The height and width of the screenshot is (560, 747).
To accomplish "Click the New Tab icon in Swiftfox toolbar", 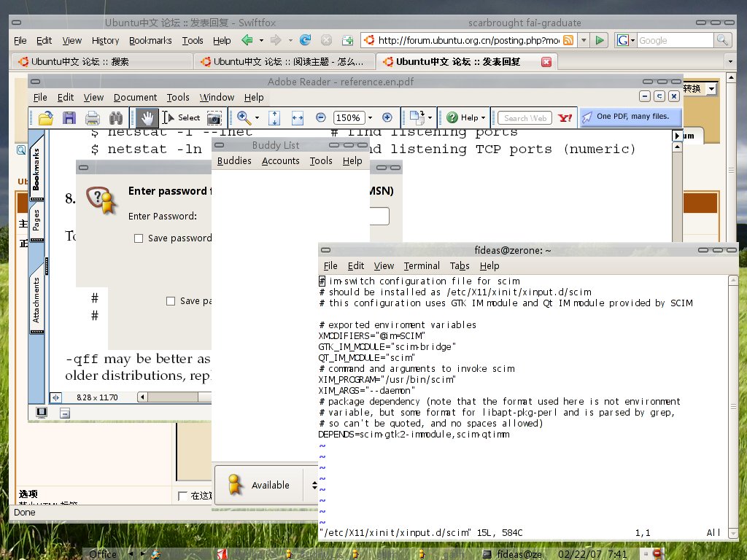I will 348,41.
